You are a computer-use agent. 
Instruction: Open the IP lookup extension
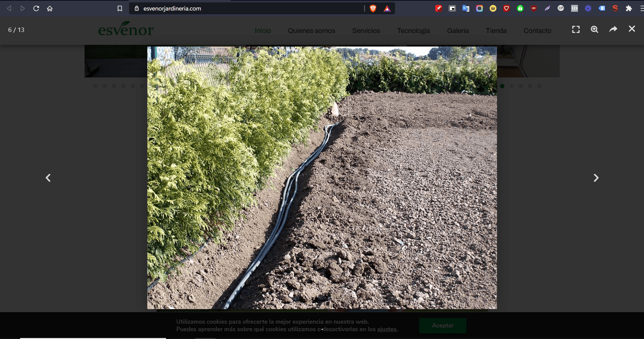tap(561, 8)
